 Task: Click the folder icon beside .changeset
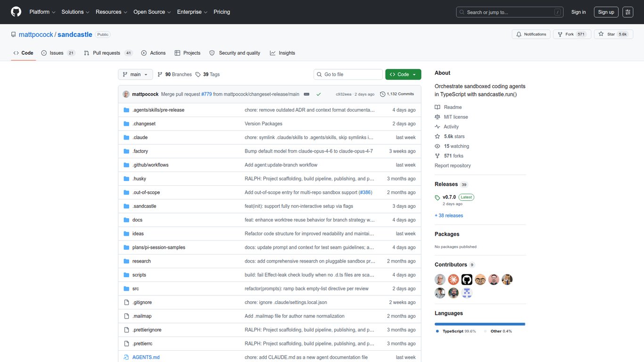126,123
